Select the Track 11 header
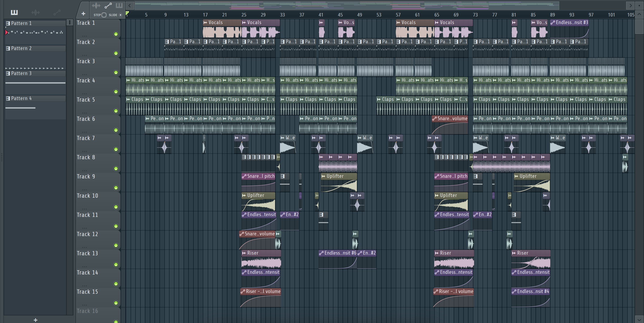 [x=98, y=221]
